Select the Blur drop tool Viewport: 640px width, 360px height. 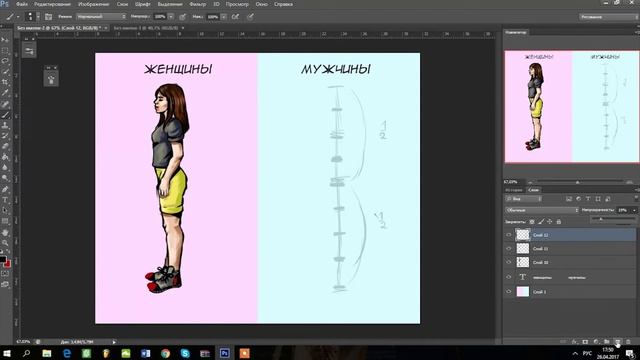5,167
